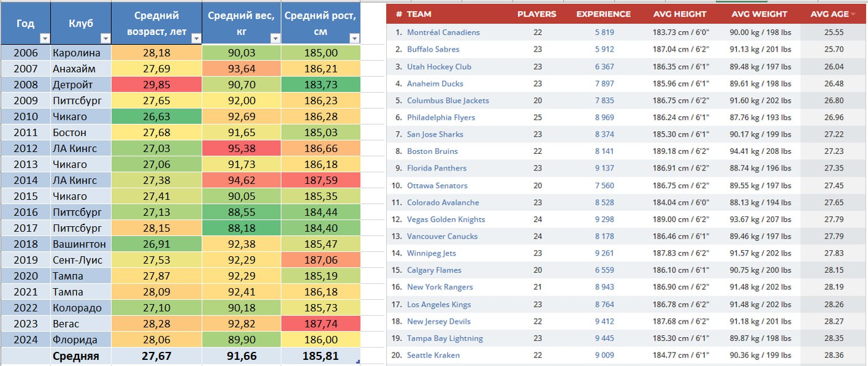Open the New Jersey Devils link
Image resolution: width=868 pixels, height=366 pixels.
pos(439,321)
